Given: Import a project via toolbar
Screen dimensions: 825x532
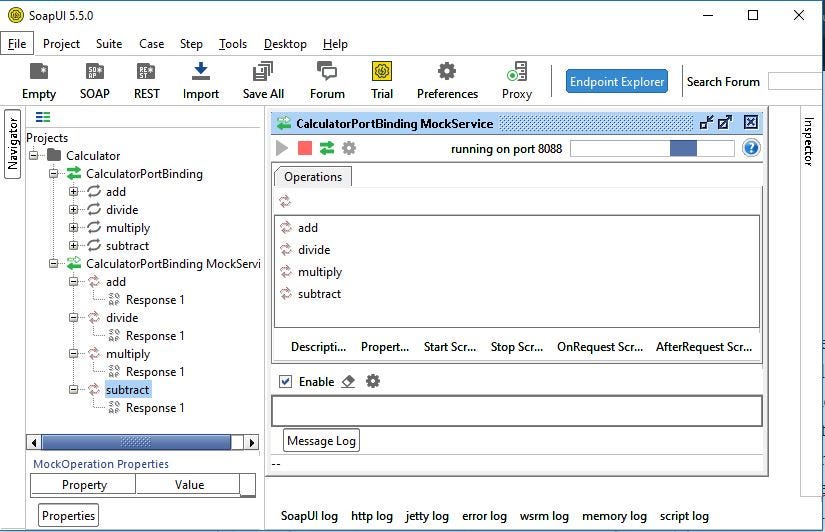Looking at the screenshot, I should 200,82.
